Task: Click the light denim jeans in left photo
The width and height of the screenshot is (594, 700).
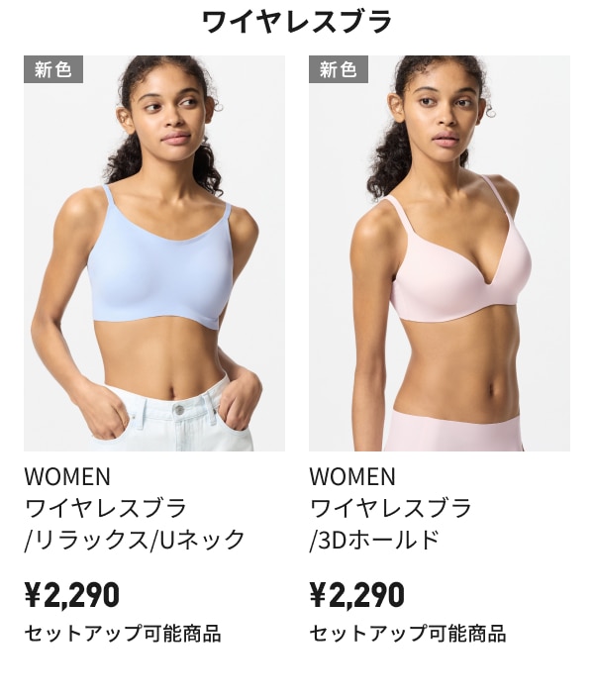Action: point(176,420)
